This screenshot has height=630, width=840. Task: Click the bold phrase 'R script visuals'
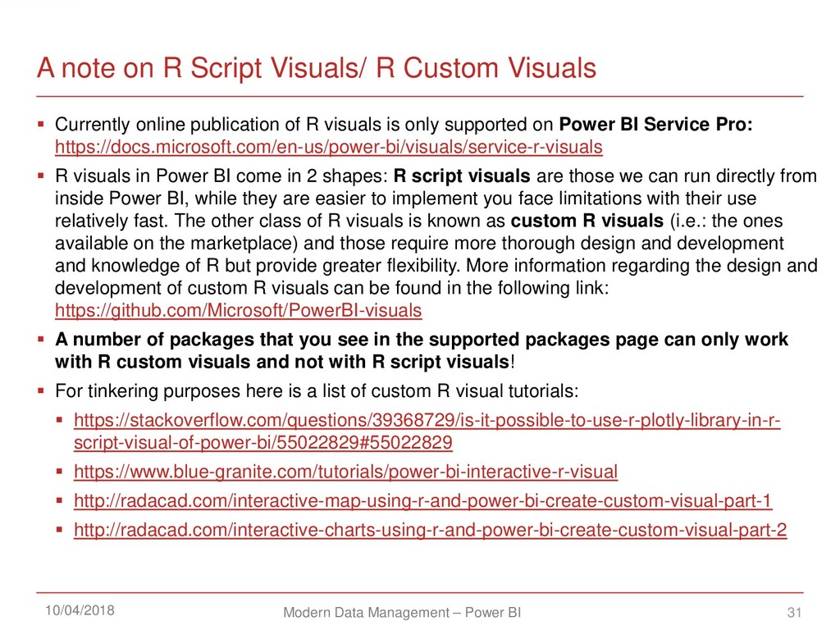click(x=461, y=176)
